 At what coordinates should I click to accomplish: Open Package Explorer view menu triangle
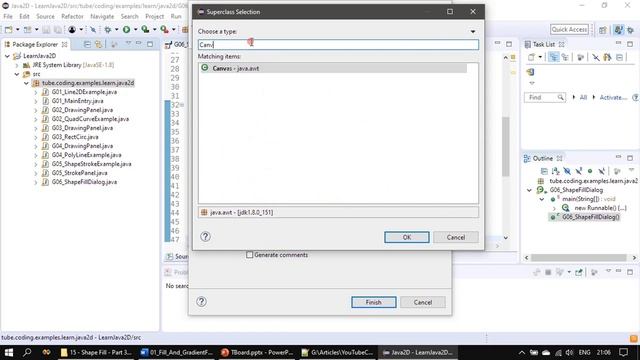[129, 43]
